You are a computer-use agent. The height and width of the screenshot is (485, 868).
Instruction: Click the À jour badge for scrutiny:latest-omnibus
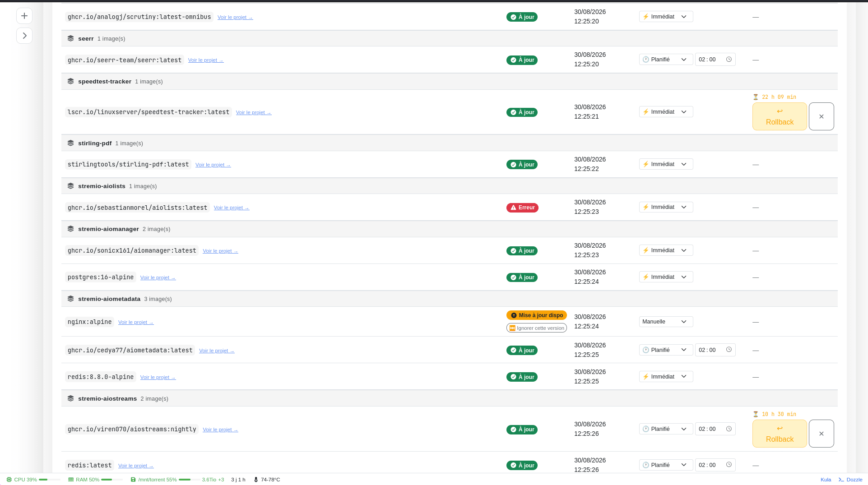[x=522, y=17]
